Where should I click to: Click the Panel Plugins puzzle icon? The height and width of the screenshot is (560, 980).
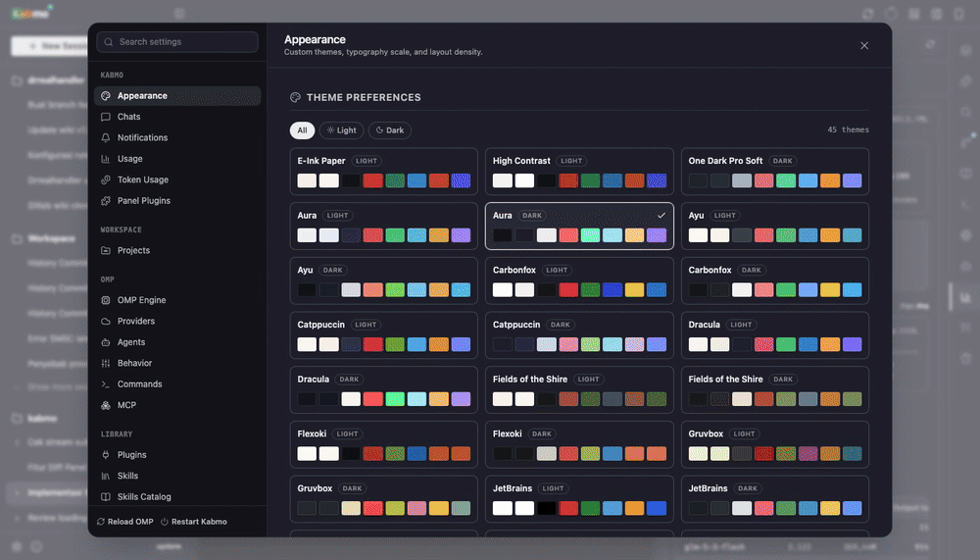106,201
